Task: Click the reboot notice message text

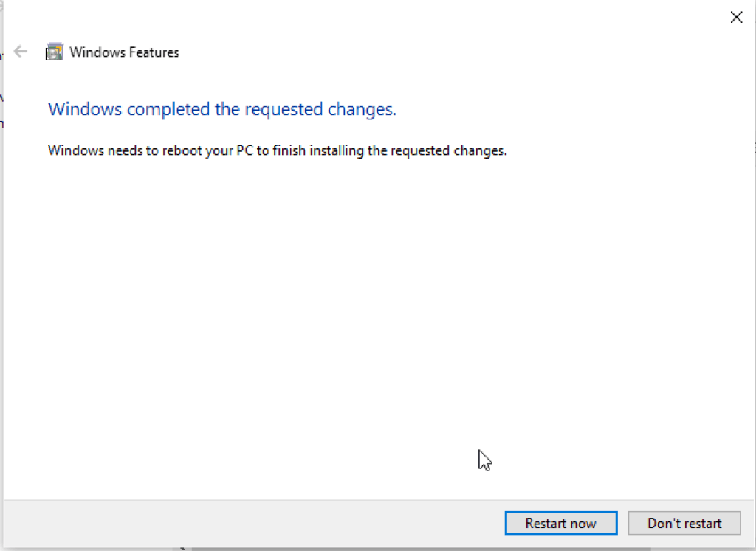Action: (277, 150)
